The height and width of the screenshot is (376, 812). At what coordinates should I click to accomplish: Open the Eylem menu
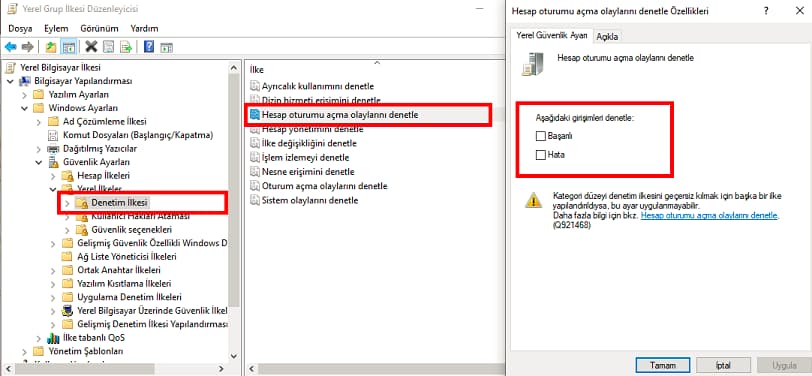coord(56,28)
